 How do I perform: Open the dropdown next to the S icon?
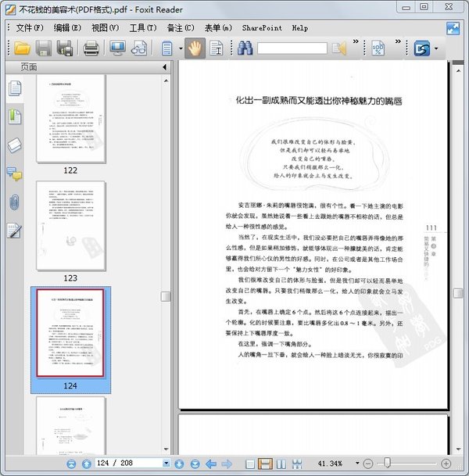tap(436, 48)
